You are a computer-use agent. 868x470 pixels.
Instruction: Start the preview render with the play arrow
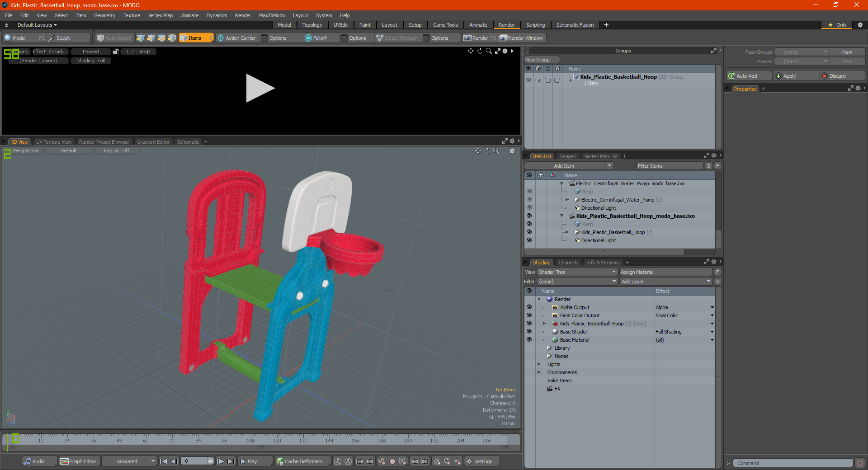pyautogui.click(x=260, y=88)
